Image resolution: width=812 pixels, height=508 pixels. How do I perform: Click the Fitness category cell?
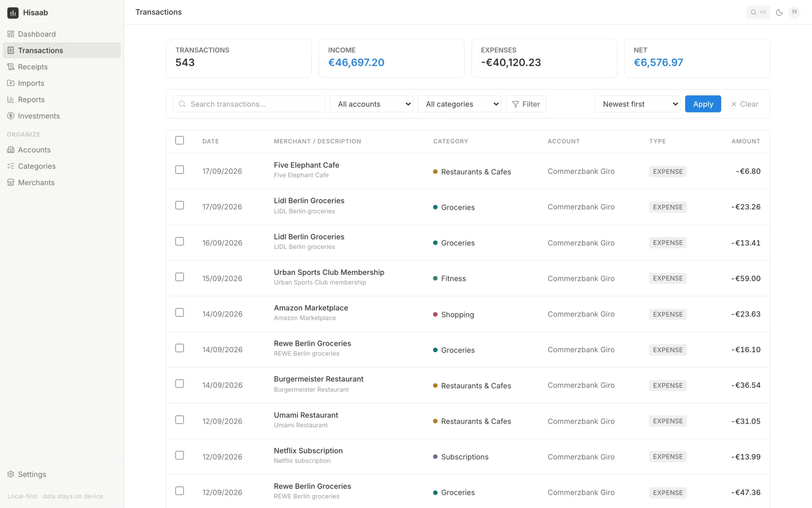tap(449, 279)
